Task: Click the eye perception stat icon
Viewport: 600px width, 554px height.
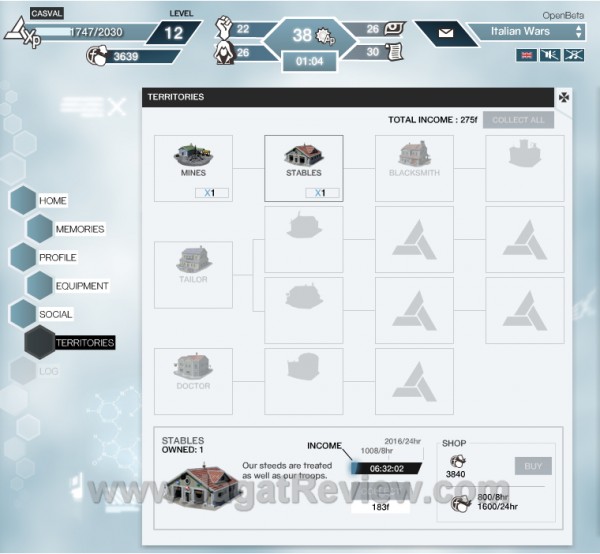Action: click(x=393, y=28)
